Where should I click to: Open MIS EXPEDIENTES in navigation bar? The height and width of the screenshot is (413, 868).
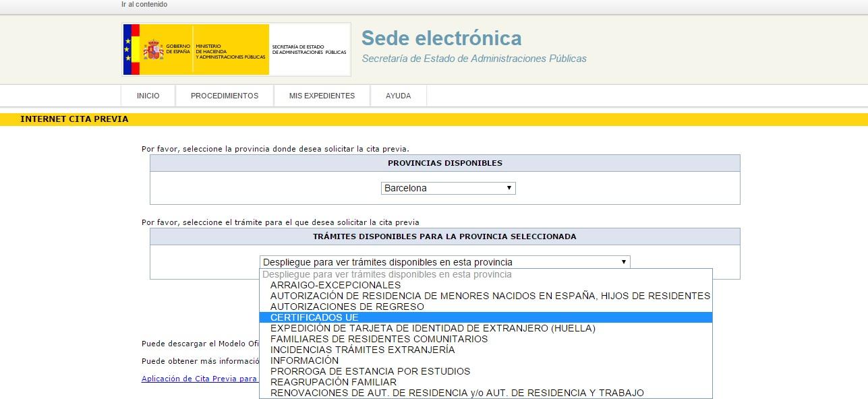tap(322, 96)
